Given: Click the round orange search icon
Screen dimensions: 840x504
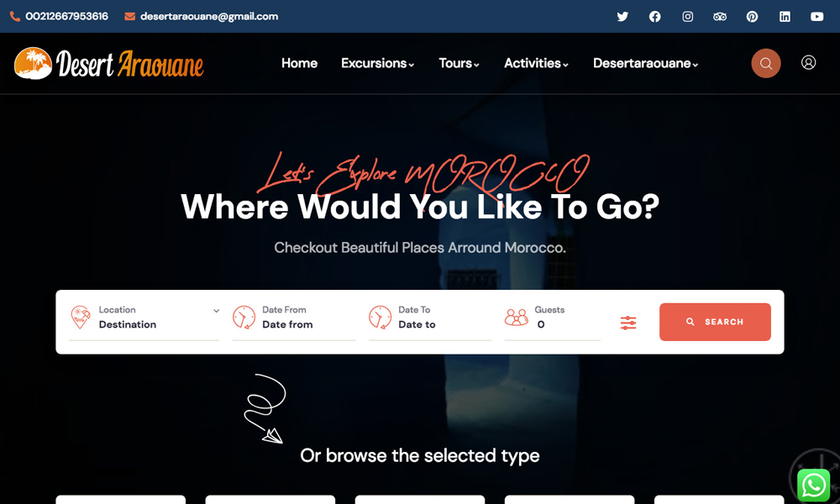Looking at the screenshot, I should 766,63.
